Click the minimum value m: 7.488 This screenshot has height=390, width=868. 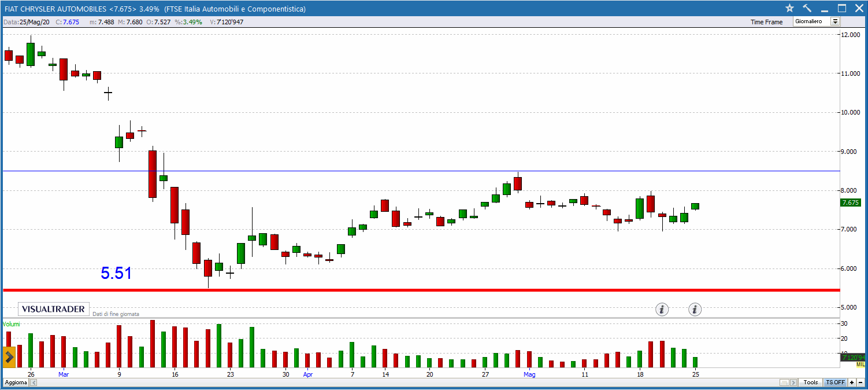coord(102,22)
